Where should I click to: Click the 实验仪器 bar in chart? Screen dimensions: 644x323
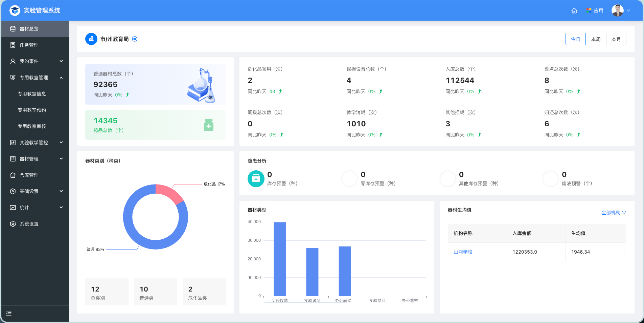click(x=280, y=259)
